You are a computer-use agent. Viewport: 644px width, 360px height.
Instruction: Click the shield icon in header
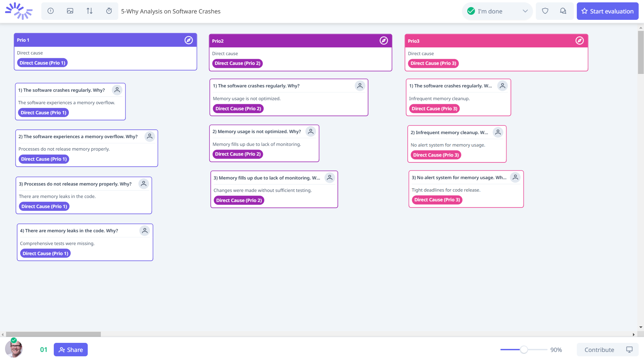tap(545, 11)
